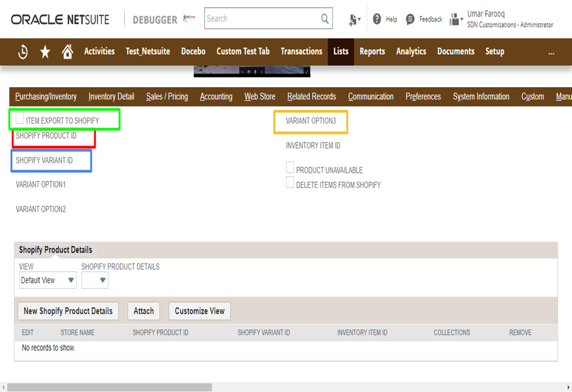Open the Create New icon menu
This screenshot has width=572, height=392.
coord(354,19)
